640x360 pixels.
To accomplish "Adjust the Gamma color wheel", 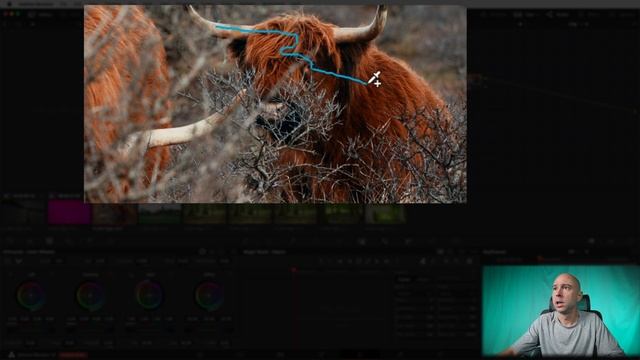I will (x=90, y=295).
